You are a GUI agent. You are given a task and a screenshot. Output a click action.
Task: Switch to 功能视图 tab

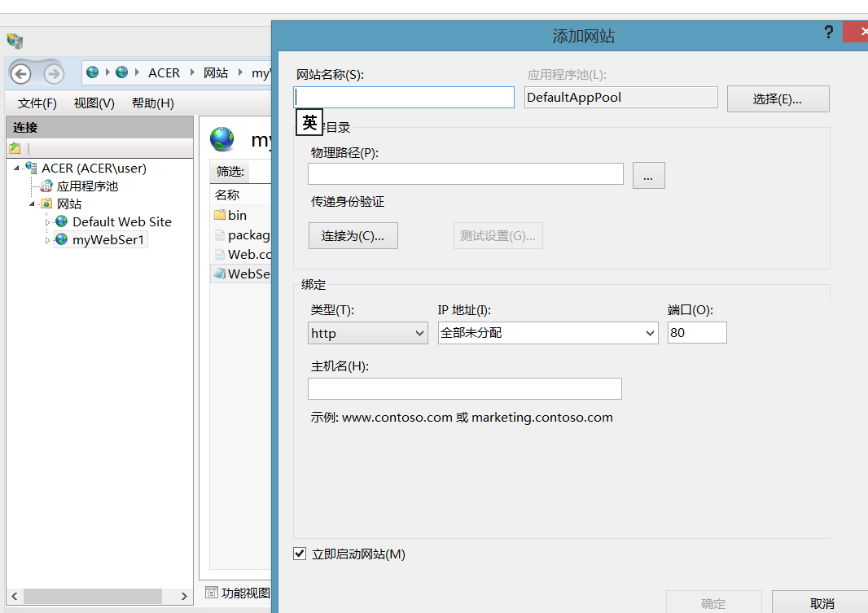pos(238,593)
